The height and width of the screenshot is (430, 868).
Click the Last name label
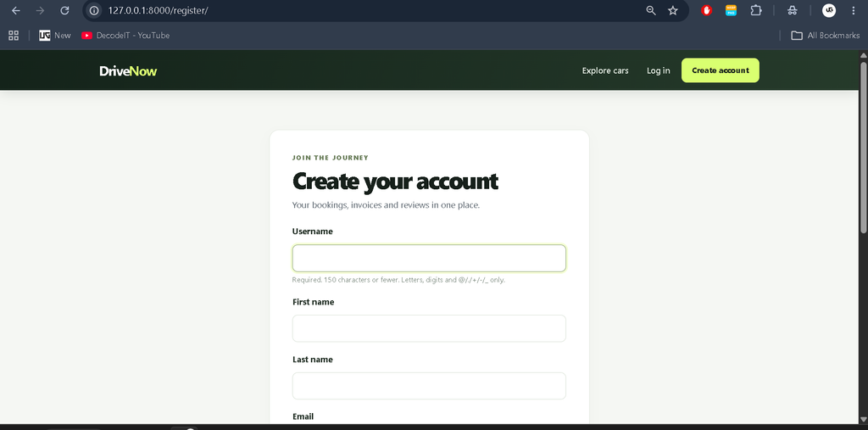tap(313, 359)
